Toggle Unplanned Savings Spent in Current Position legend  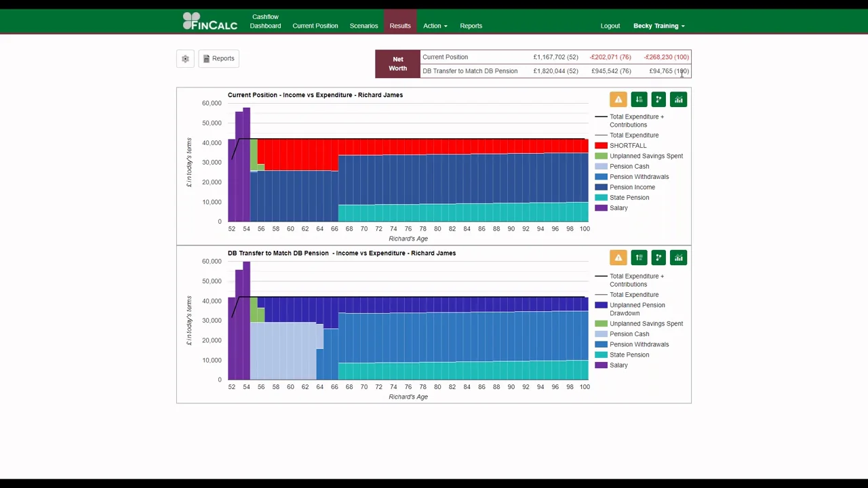[x=646, y=156]
